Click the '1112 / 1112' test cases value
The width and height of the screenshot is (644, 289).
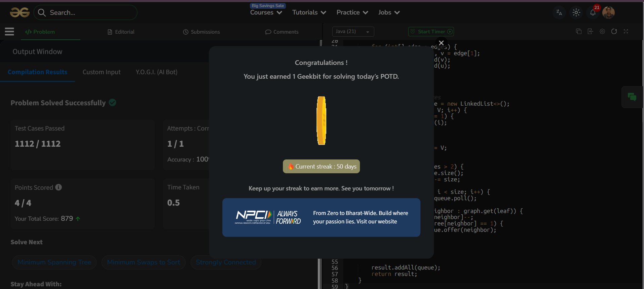coord(38,144)
